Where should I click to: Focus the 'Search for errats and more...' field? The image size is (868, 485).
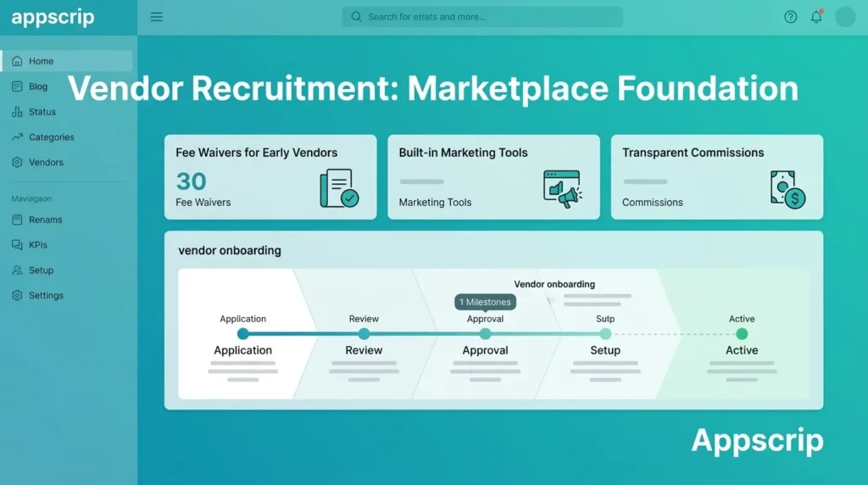[482, 17]
